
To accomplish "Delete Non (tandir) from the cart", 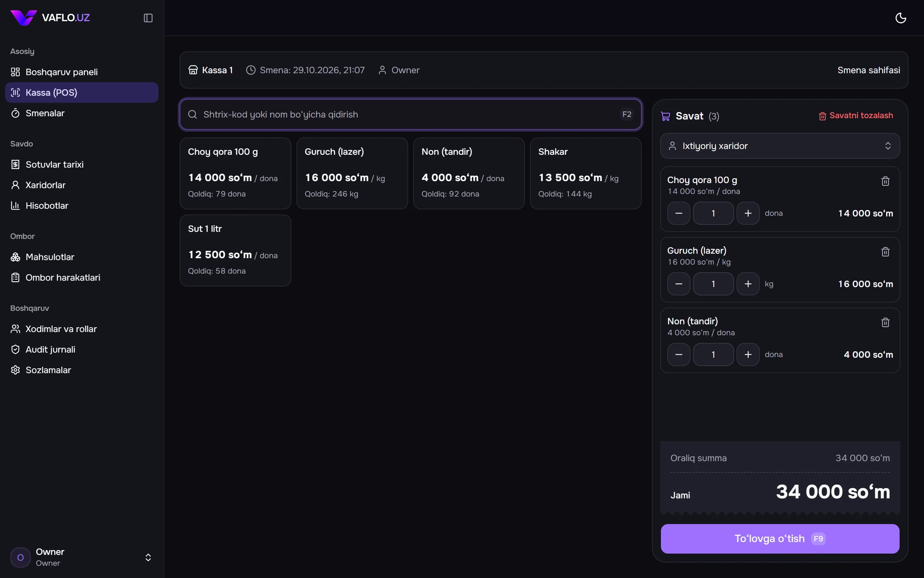I will 885,322.
